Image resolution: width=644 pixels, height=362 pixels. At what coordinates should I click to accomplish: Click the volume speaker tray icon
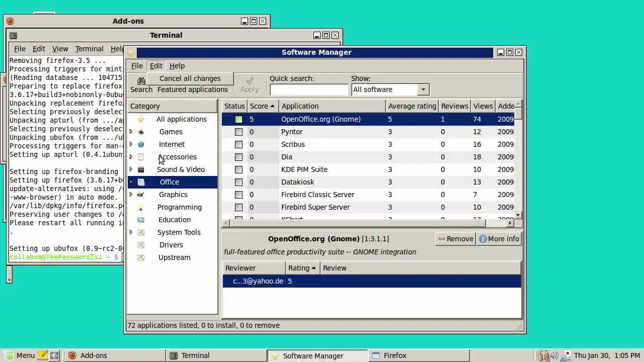click(x=554, y=355)
